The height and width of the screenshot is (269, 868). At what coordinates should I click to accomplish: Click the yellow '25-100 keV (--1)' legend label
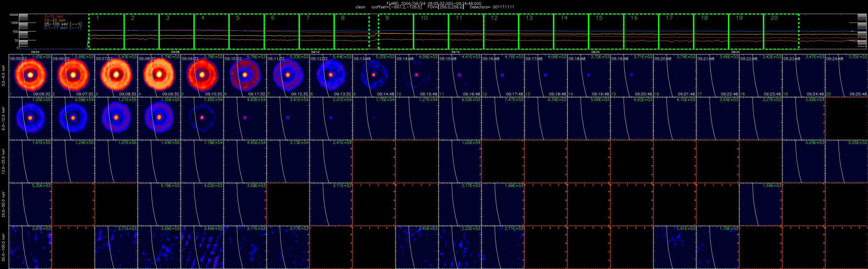pyautogui.click(x=63, y=24)
